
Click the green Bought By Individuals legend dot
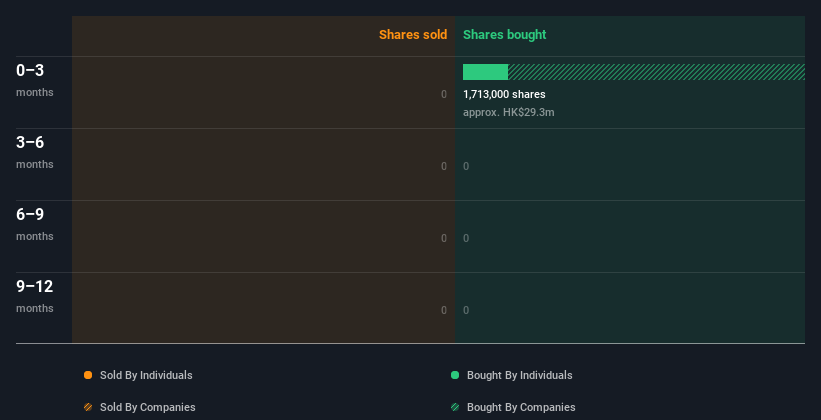pos(455,375)
